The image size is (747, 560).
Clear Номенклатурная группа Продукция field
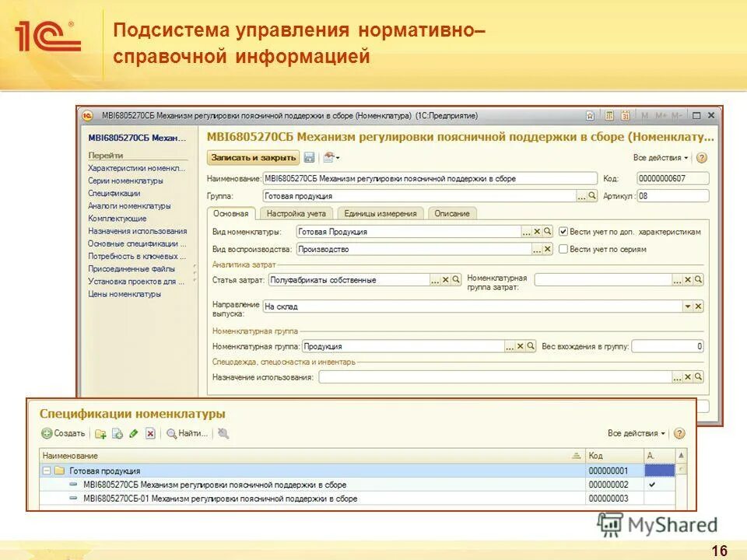pos(521,346)
